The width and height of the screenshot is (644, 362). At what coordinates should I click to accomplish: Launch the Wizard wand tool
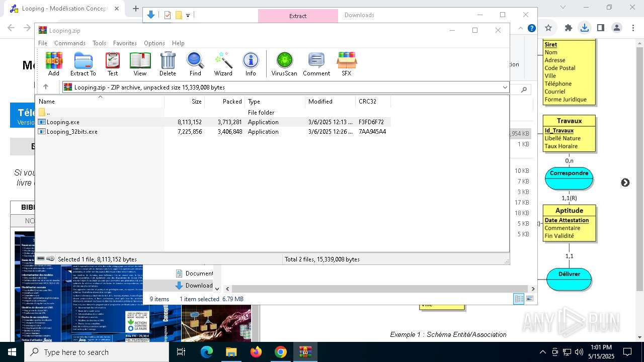pyautogui.click(x=223, y=64)
